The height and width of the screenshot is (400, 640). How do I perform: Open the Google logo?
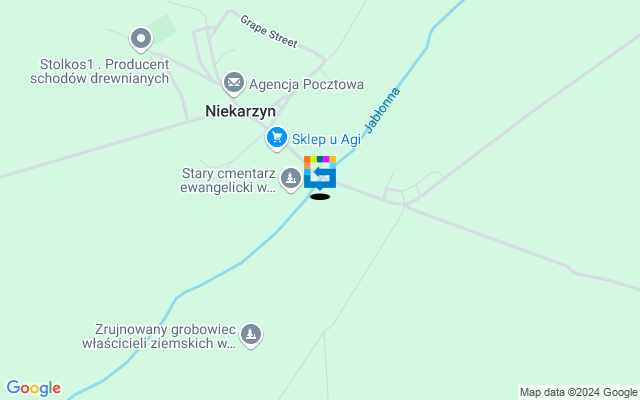34,388
